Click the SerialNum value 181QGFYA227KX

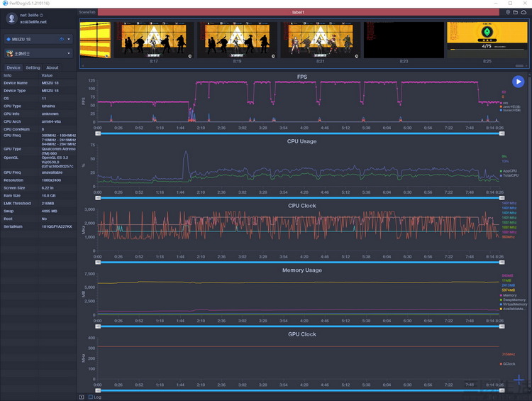point(57,226)
